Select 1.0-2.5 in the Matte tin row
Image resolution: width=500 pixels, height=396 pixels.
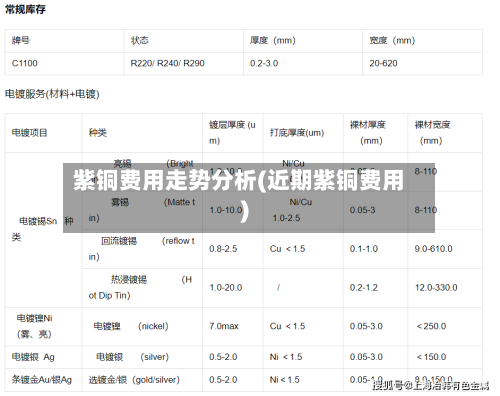[x=286, y=218]
